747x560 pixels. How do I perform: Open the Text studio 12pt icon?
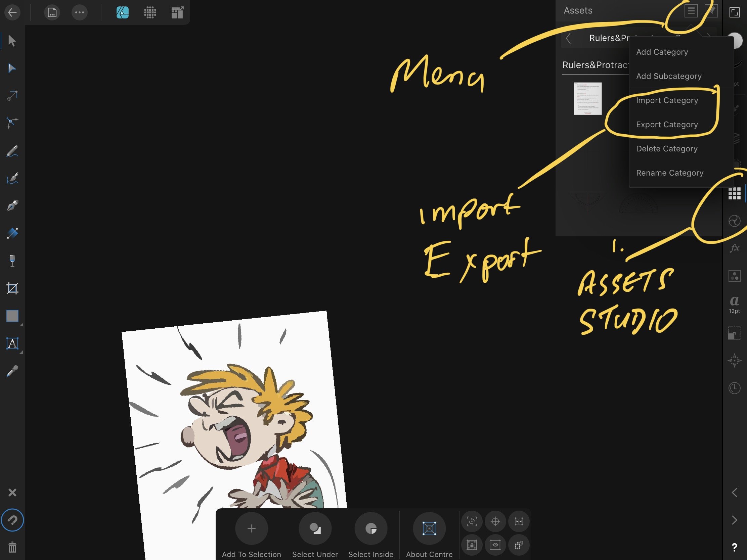coord(734,304)
